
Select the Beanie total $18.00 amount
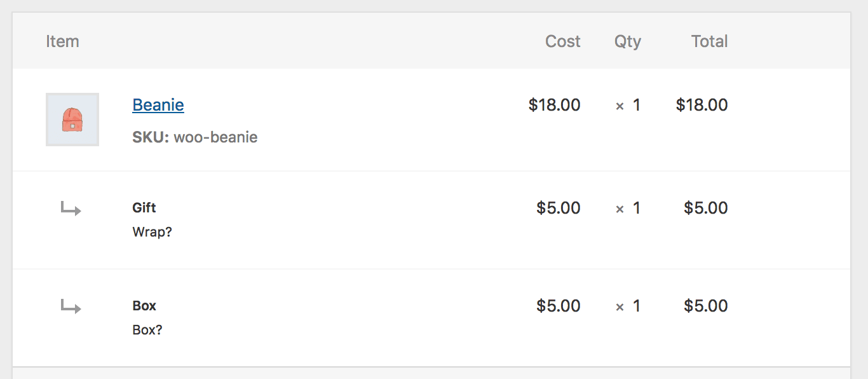coord(702,105)
